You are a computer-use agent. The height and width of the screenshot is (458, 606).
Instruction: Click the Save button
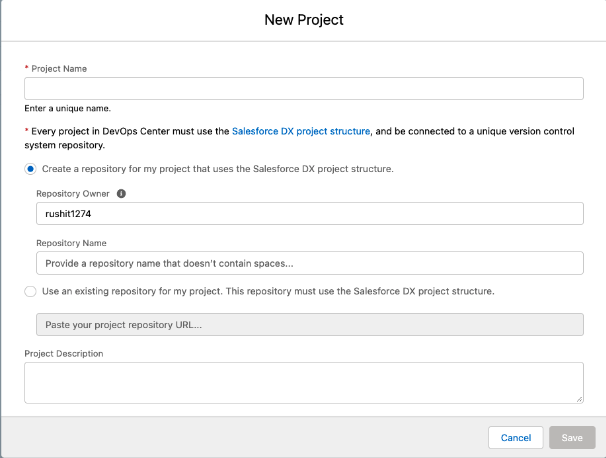[x=572, y=438]
